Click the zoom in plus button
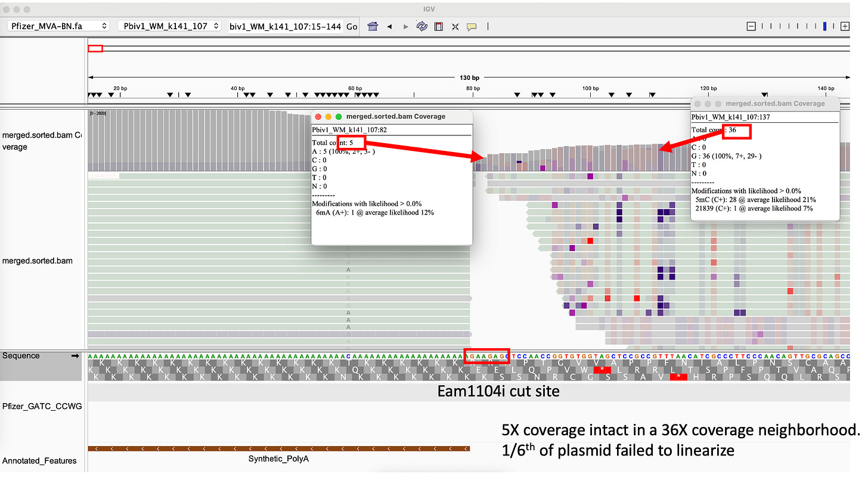The width and height of the screenshot is (868, 477). (845, 26)
